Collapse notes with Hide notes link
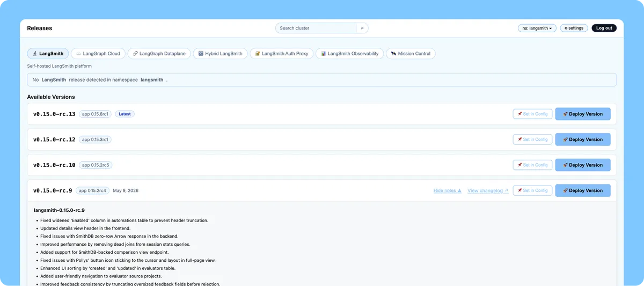This screenshot has width=644, height=286. [448, 190]
